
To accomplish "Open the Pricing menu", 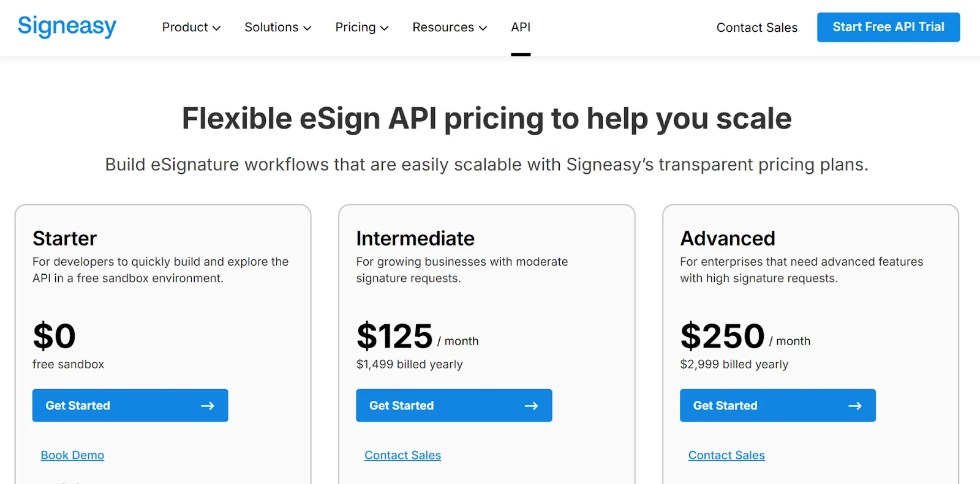I will pos(361,27).
